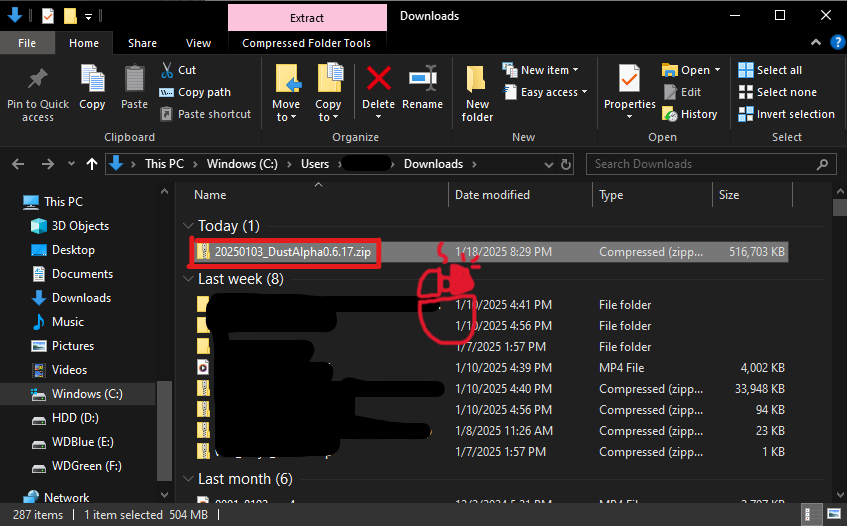Switch to the Share ribbon tab
The height and width of the screenshot is (526, 847).
pyautogui.click(x=143, y=43)
